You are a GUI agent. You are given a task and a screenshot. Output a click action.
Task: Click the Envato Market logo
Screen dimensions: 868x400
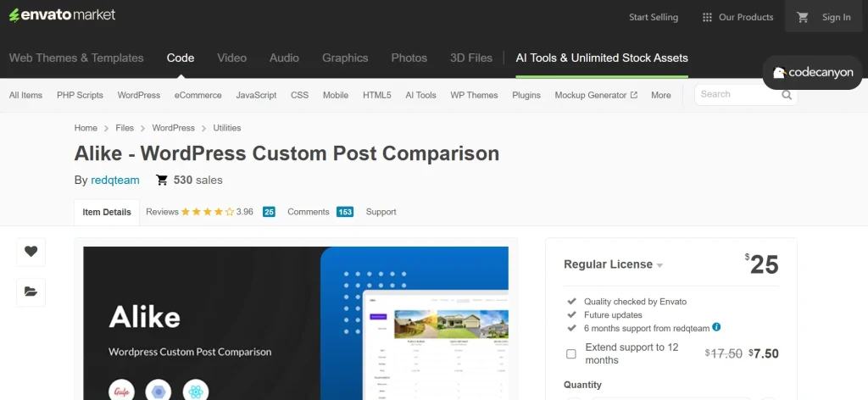coord(62,15)
